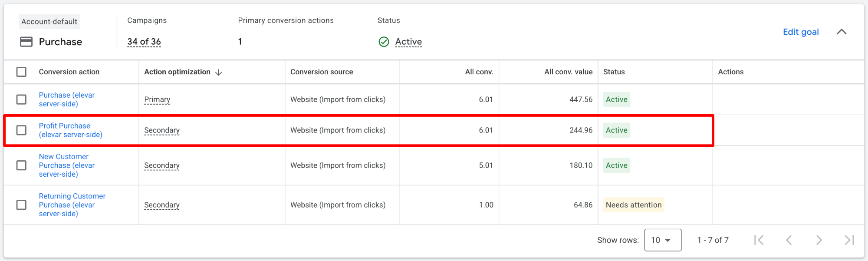Click the 34 of 36 campaigns link
Screen dimensions: 868x261
pyautogui.click(x=144, y=42)
